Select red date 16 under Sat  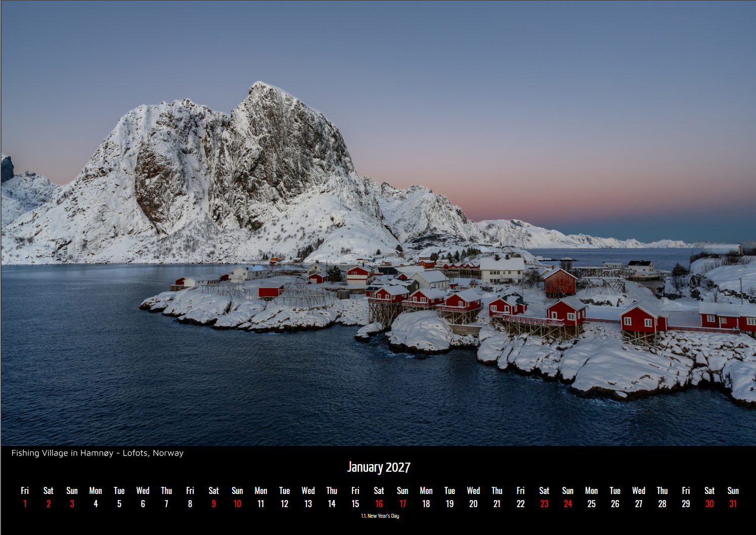pos(379,504)
